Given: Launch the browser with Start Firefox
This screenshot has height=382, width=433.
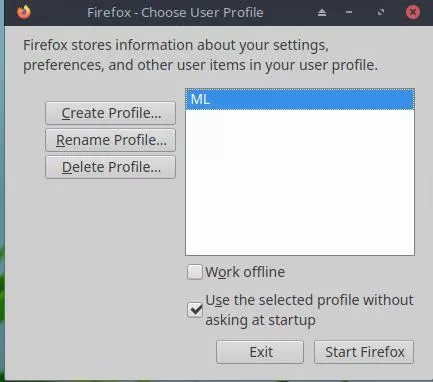Looking at the screenshot, I should coord(364,352).
